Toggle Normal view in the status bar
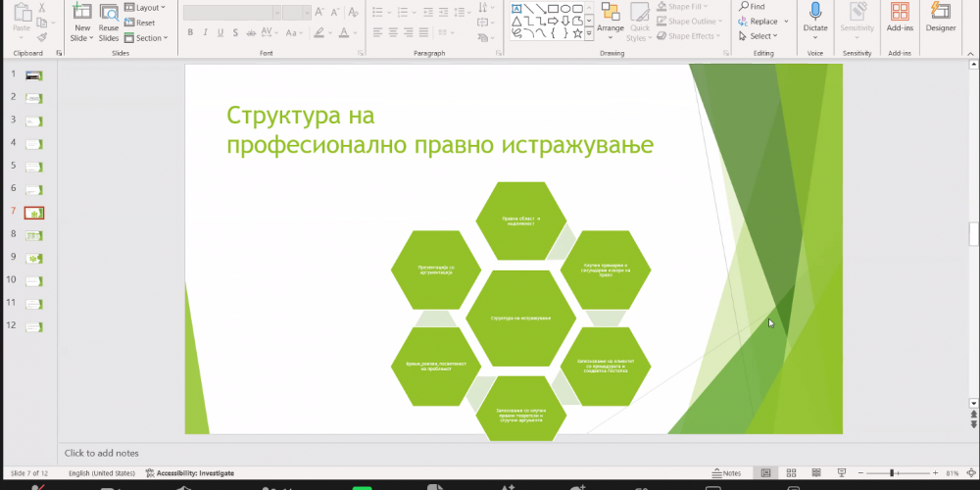The width and height of the screenshot is (980, 490). [766, 473]
